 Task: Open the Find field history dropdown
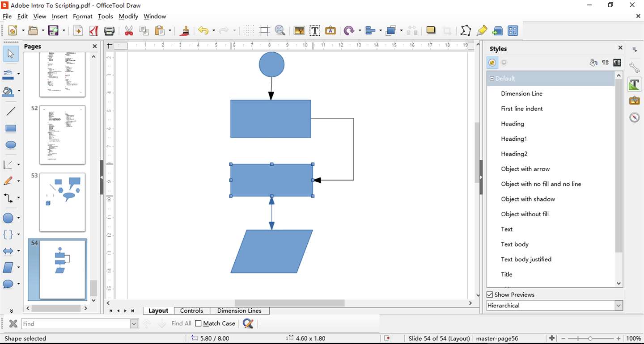tap(134, 324)
